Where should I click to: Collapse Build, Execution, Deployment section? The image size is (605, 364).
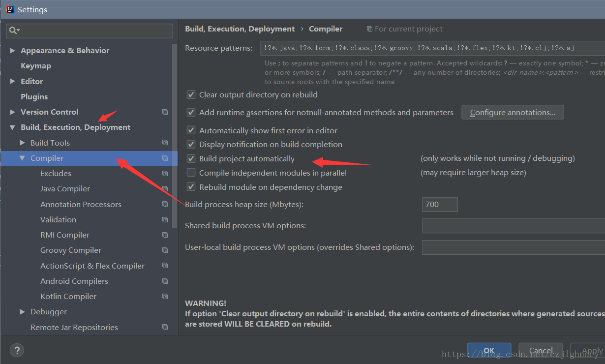(13, 127)
